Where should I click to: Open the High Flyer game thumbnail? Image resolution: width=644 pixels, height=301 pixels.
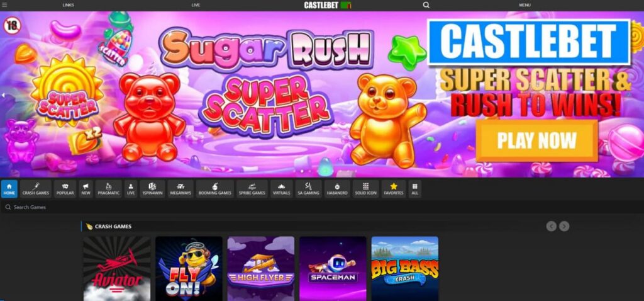point(261,268)
